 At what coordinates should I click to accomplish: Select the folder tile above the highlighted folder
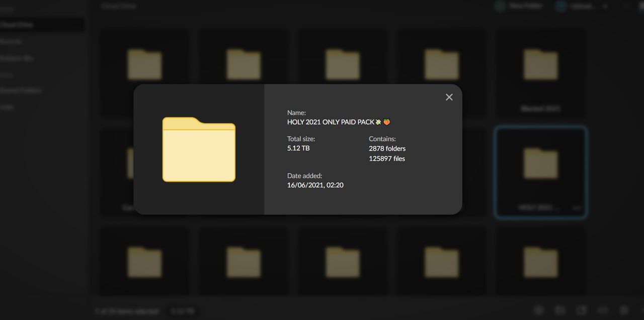[x=541, y=73]
